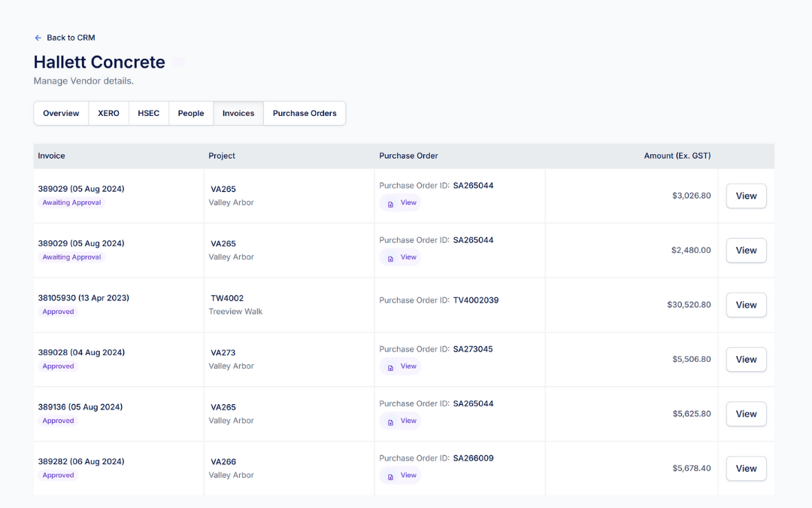Select invoice text 389028 (04 Aug 2024)
The height and width of the screenshot is (508, 812).
81,352
